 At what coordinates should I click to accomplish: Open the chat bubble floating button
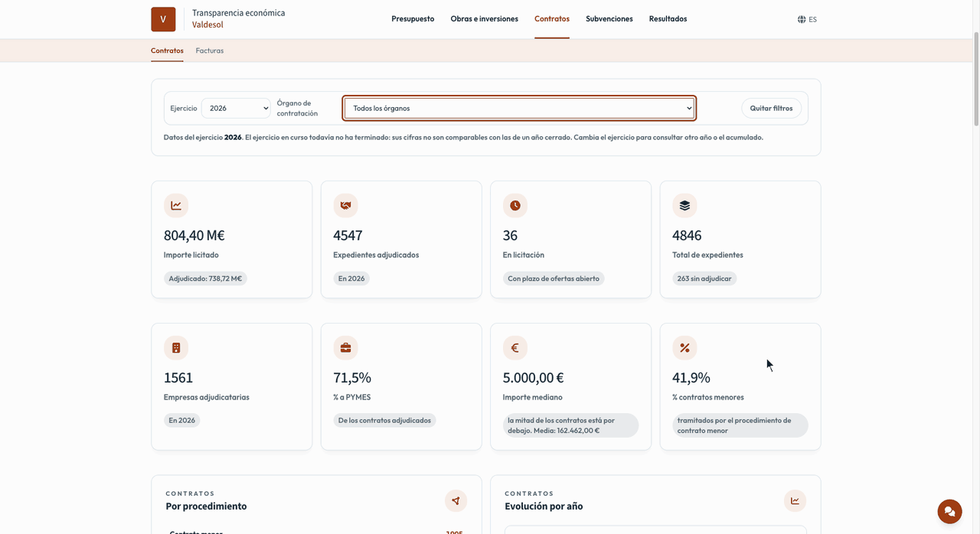click(x=949, y=511)
